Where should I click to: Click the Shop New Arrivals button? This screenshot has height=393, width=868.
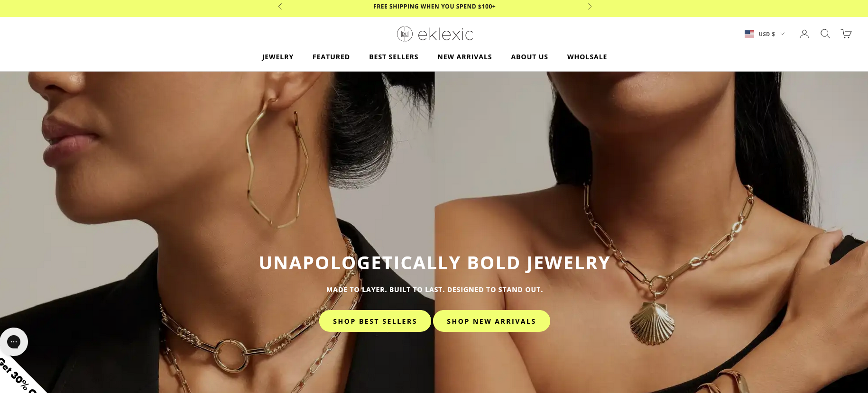pyautogui.click(x=491, y=321)
